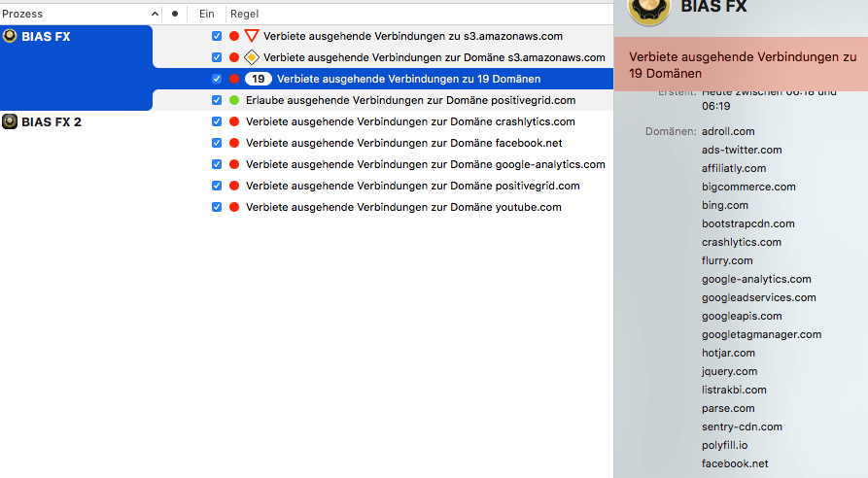
Task: Click hotjar.com in domain list
Action: pyautogui.click(x=728, y=353)
